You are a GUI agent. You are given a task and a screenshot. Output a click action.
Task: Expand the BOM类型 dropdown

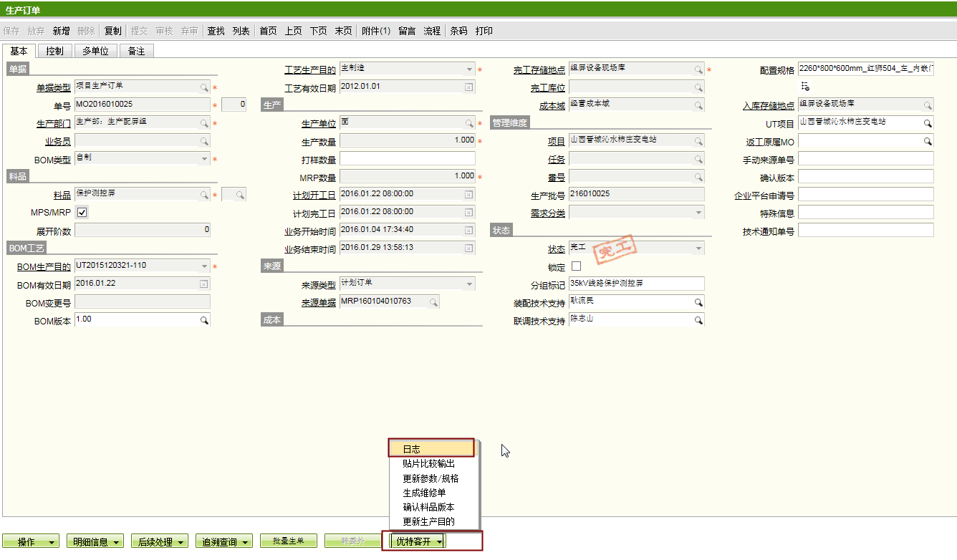tap(204, 159)
